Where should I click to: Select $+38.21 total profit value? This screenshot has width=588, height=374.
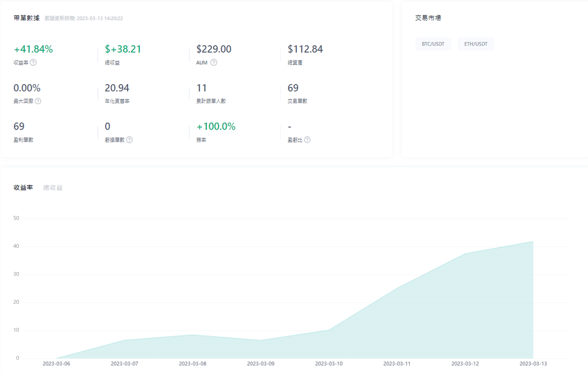(x=123, y=49)
